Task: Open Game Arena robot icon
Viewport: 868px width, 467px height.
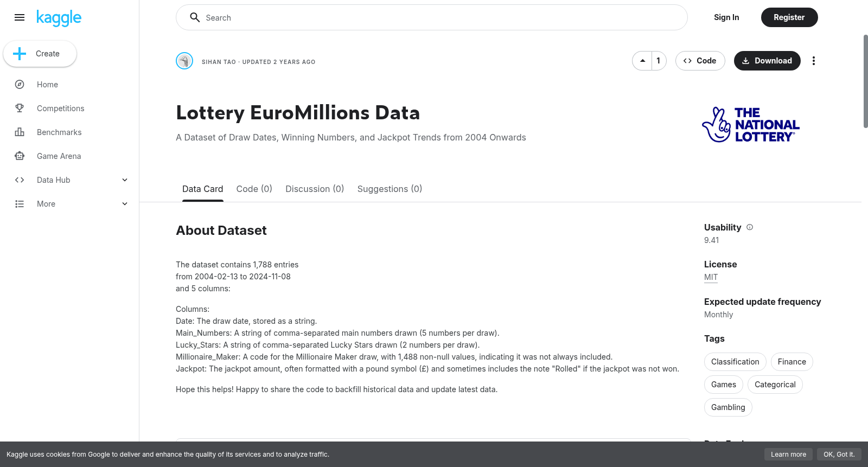Action: click(x=20, y=156)
